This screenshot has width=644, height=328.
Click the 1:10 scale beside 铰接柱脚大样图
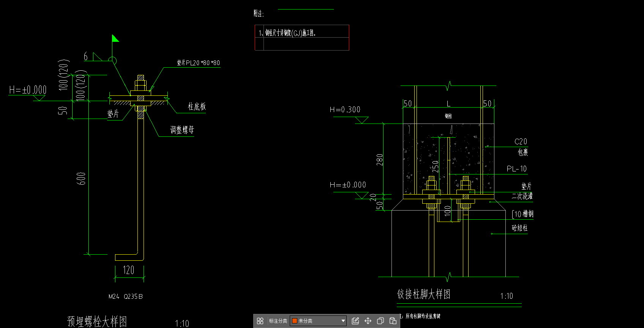(x=507, y=296)
